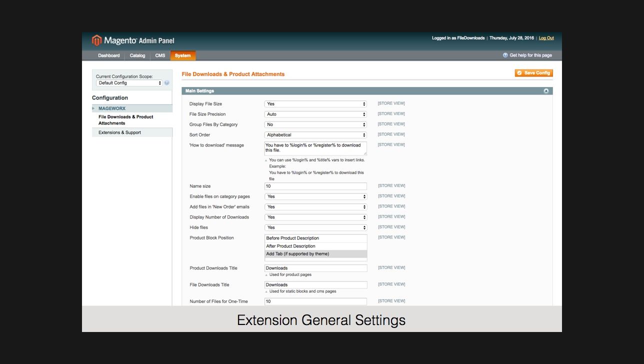Click the Magento logo in the header
Screen dimensions: 644x364
(x=97, y=39)
